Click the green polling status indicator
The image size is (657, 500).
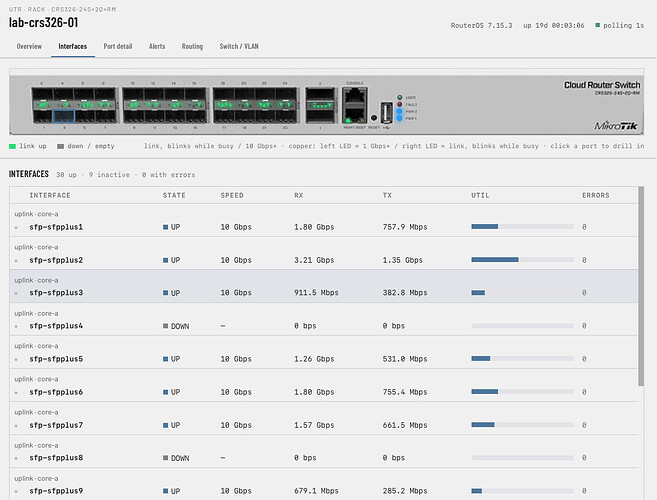pos(598,25)
